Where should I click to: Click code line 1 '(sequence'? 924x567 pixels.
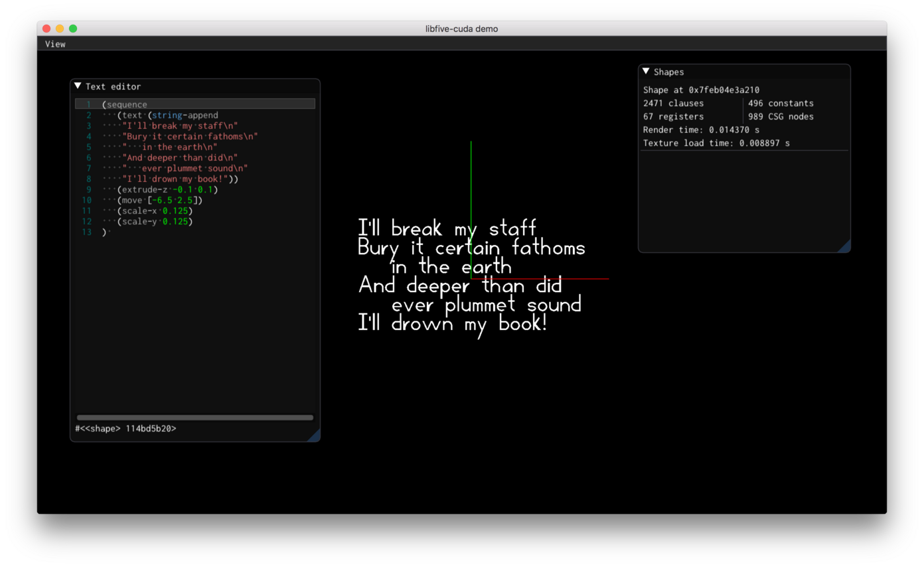[x=125, y=104]
